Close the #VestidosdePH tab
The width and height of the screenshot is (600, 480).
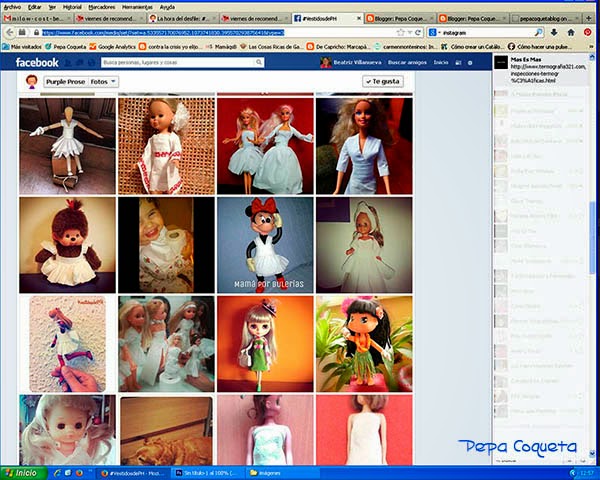[359, 18]
